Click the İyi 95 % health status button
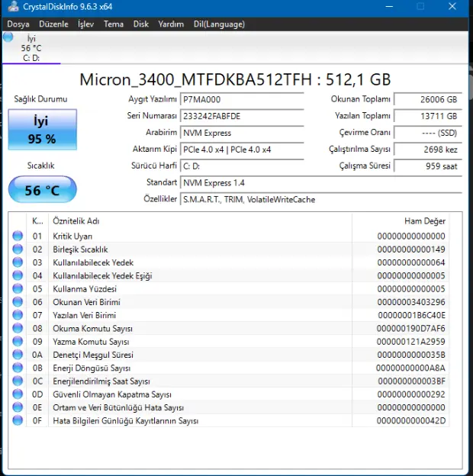473x476 pixels. click(x=42, y=130)
